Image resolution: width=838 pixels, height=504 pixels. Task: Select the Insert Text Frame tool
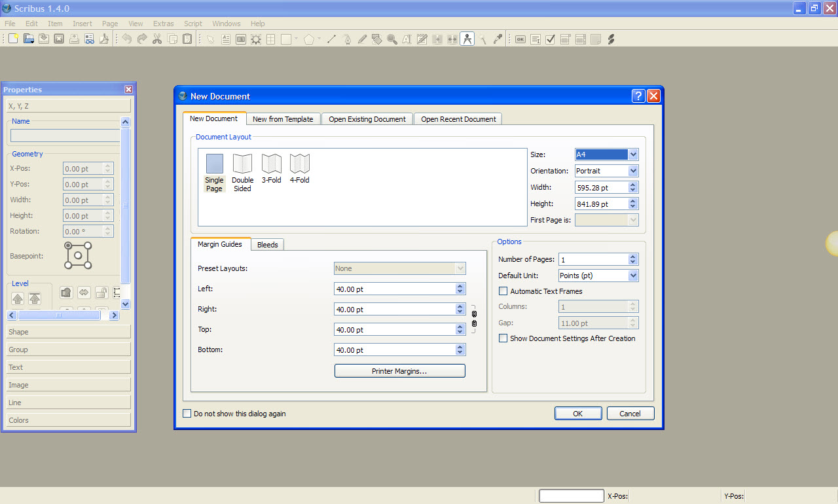pyautogui.click(x=226, y=39)
